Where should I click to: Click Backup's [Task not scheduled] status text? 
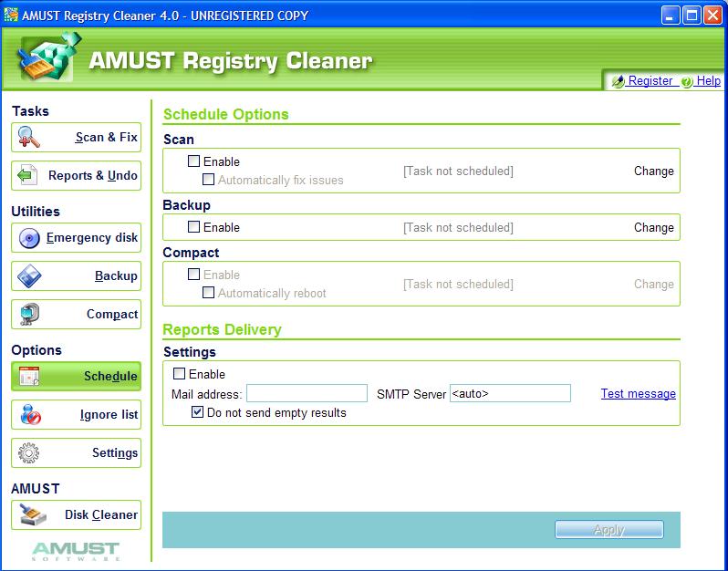pos(458,228)
